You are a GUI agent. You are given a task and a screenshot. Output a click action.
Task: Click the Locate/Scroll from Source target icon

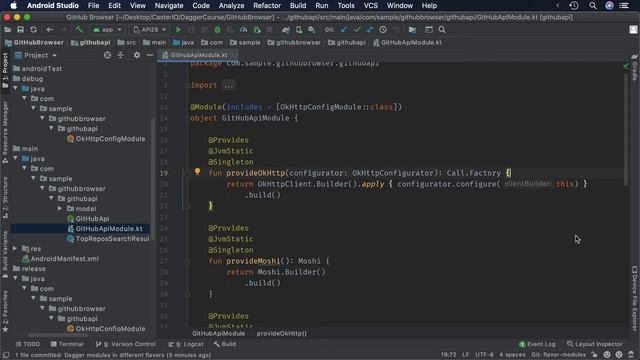coord(107,55)
